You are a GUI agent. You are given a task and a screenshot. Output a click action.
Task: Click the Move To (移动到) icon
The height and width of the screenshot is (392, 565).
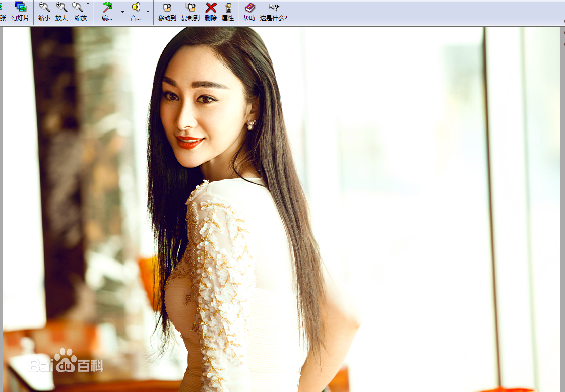(167, 12)
